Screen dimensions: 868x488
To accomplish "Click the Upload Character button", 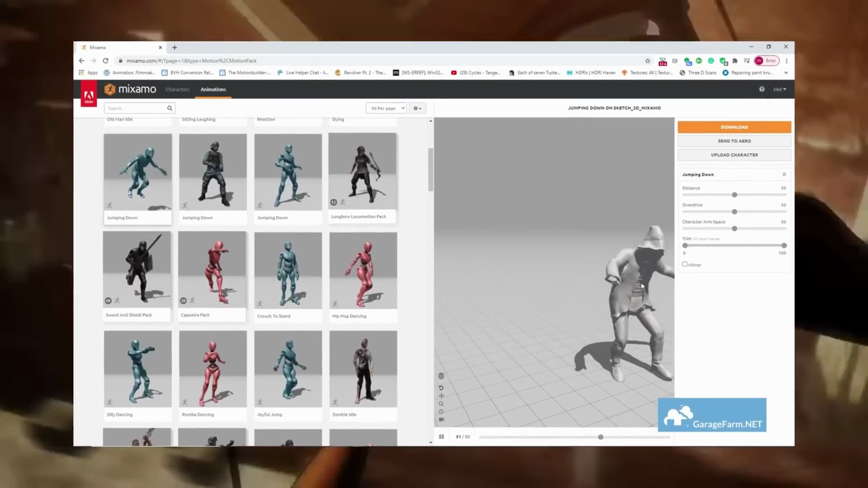I will 734,155.
